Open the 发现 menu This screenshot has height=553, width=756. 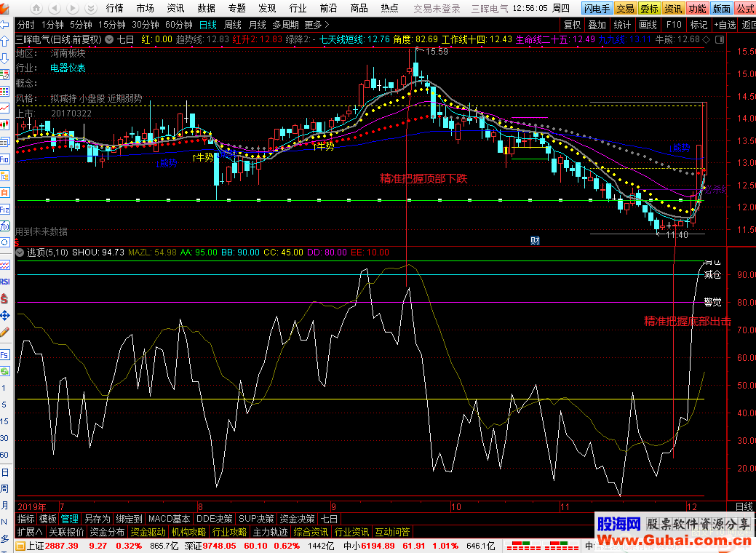267,8
